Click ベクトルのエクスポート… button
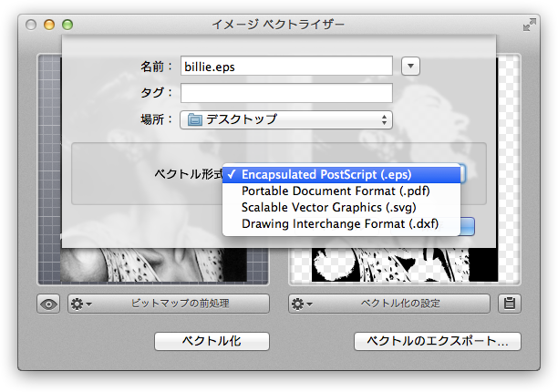The height and width of the screenshot is (392, 558). [438, 341]
